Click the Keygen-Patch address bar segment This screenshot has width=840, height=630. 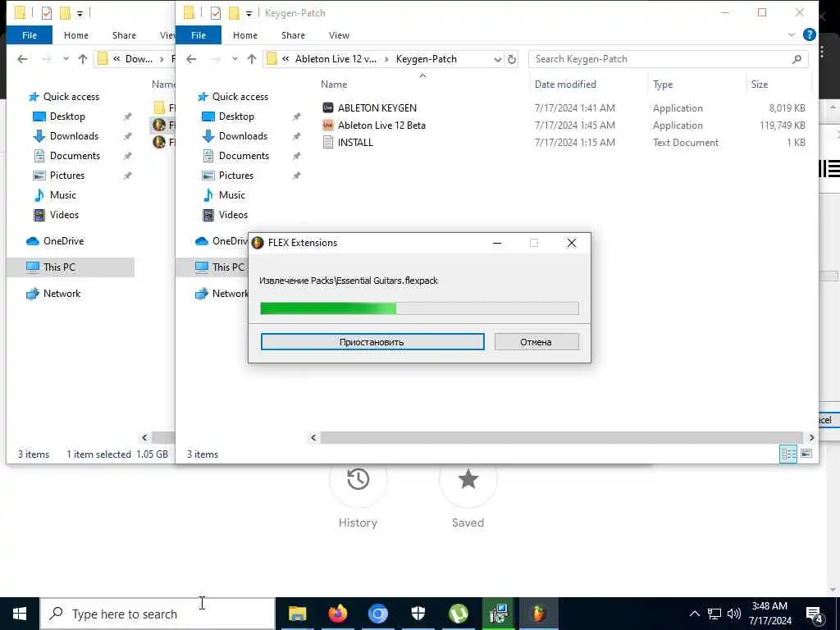point(426,59)
